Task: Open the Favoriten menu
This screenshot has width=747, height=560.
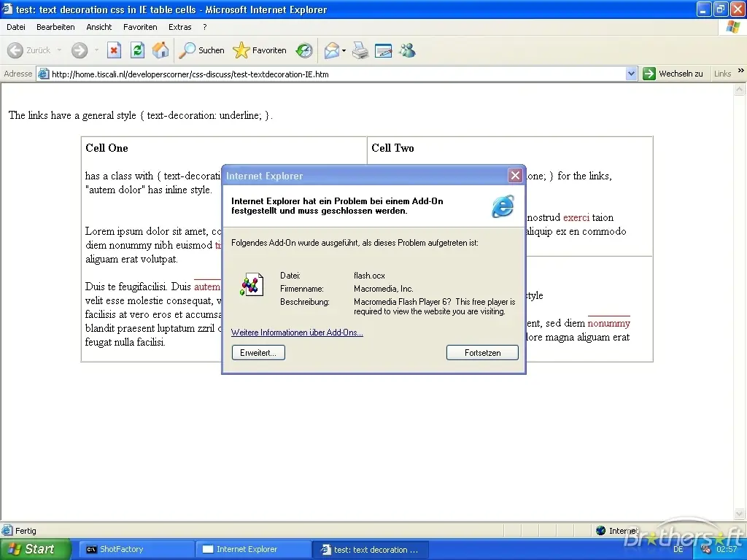Action: pos(140,27)
